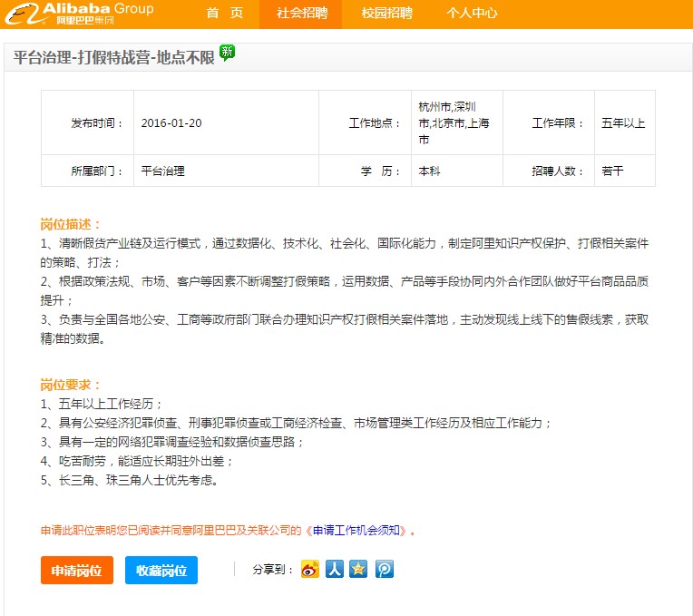Click the 学 历 label
The height and width of the screenshot is (616, 693).
(x=381, y=171)
